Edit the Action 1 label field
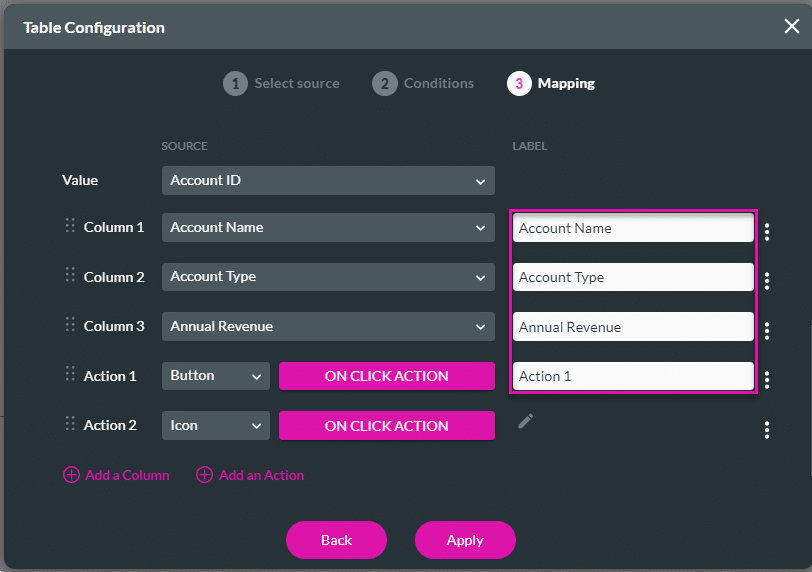 point(633,376)
